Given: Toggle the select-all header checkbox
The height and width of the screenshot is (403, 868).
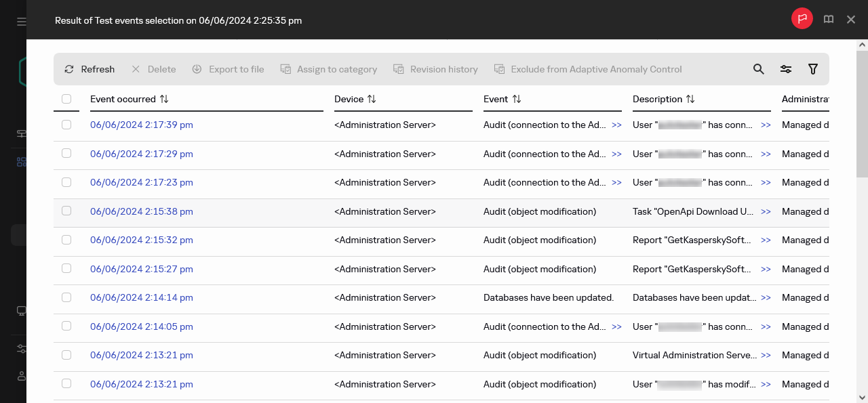Looking at the screenshot, I should (x=66, y=99).
